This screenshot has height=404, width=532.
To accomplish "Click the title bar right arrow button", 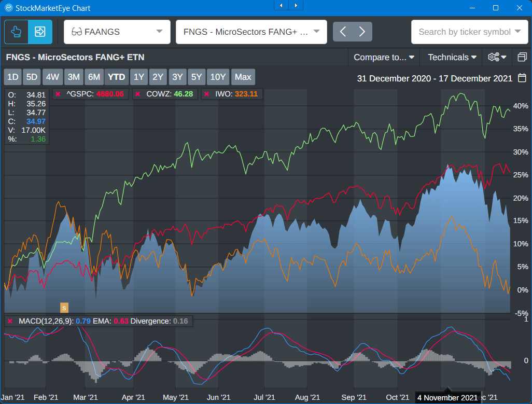I will click(296, 5).
